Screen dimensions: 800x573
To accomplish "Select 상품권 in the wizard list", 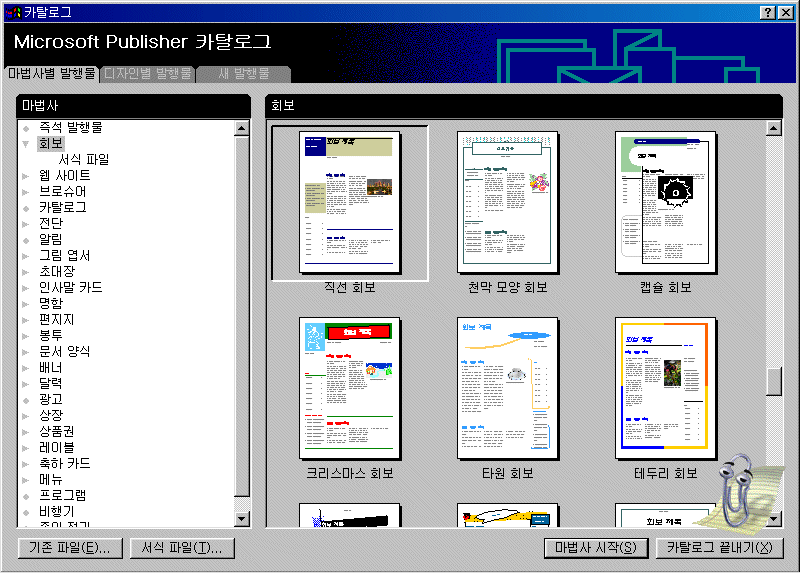I will [57, 431].
